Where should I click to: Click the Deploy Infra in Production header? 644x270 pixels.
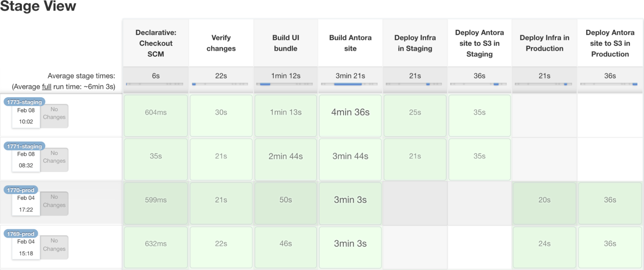tap(544, 43)
